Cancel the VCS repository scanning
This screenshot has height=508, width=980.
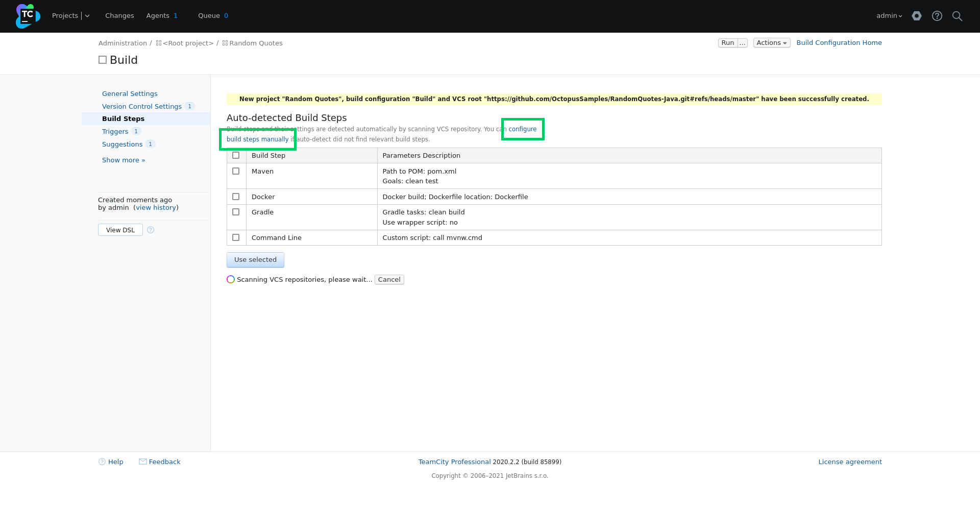(x=389, y=280)
